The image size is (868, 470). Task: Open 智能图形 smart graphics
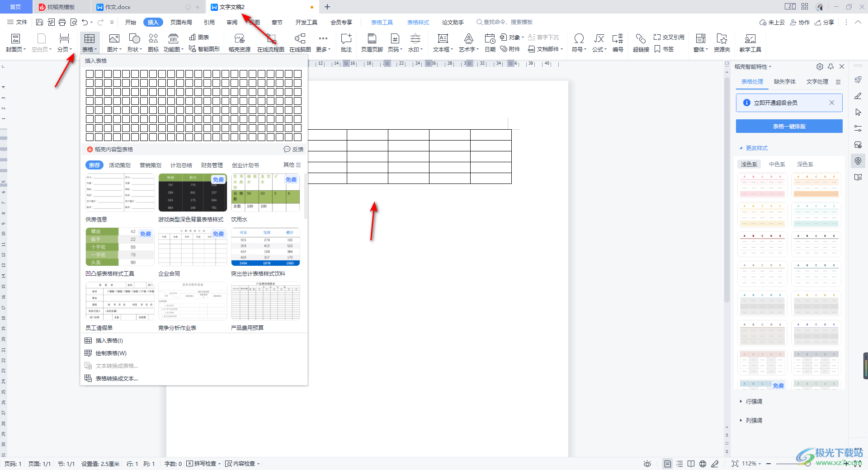pyautogui.click(x=204, y=49)
